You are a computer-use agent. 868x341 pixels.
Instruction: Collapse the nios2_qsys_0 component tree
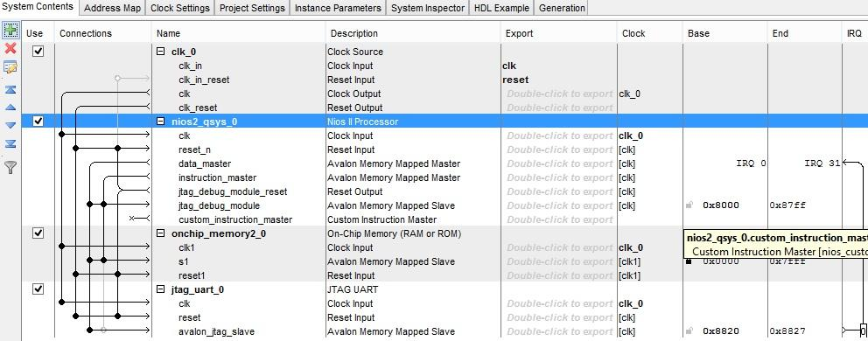tap(160, 122)
